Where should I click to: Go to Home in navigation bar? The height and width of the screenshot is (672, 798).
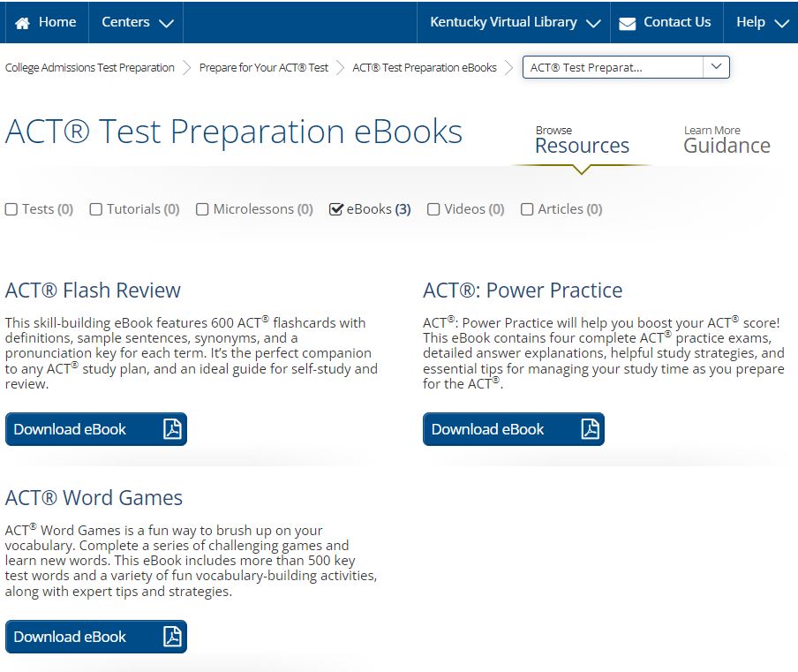coord(45,22)
